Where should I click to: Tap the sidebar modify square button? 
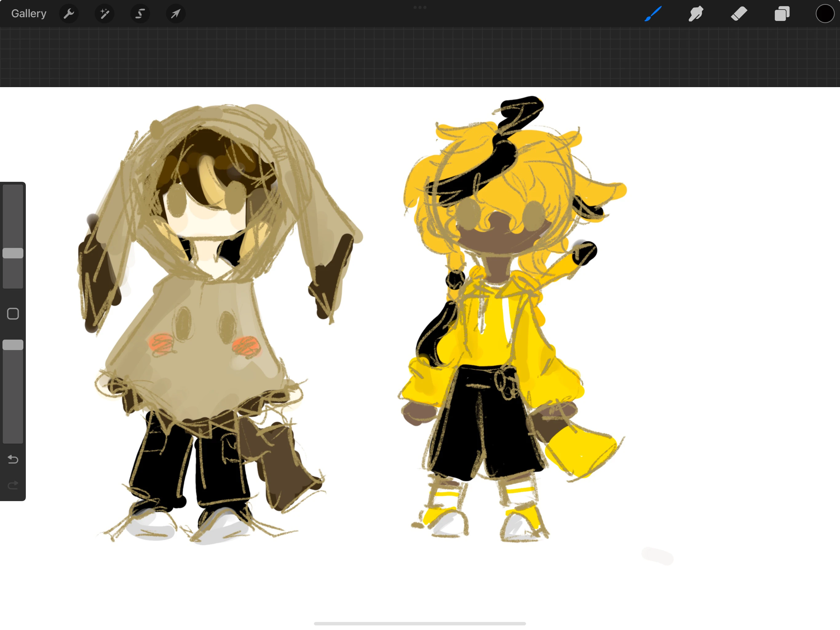[x=13, y=313]
